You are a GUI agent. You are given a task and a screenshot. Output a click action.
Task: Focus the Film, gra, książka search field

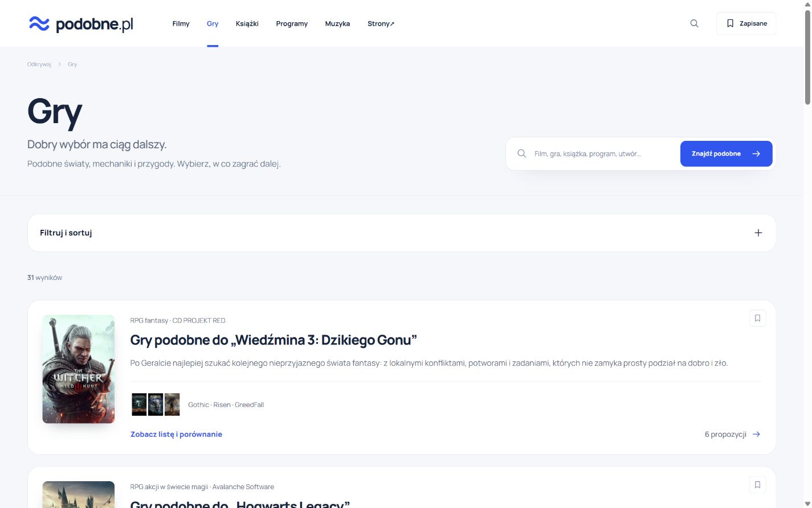[603, 153]
